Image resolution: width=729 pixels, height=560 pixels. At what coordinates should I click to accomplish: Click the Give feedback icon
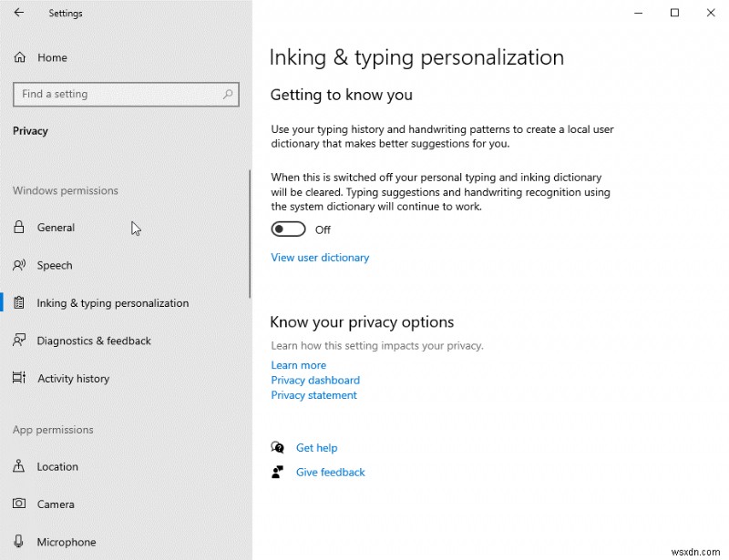[x=277, y=472]
